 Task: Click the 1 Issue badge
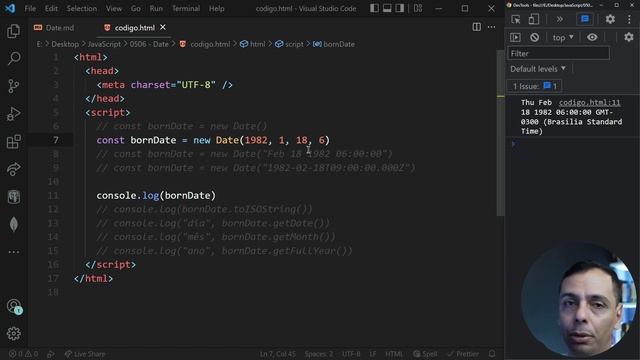pyautogui.click(x=534, y=86)
